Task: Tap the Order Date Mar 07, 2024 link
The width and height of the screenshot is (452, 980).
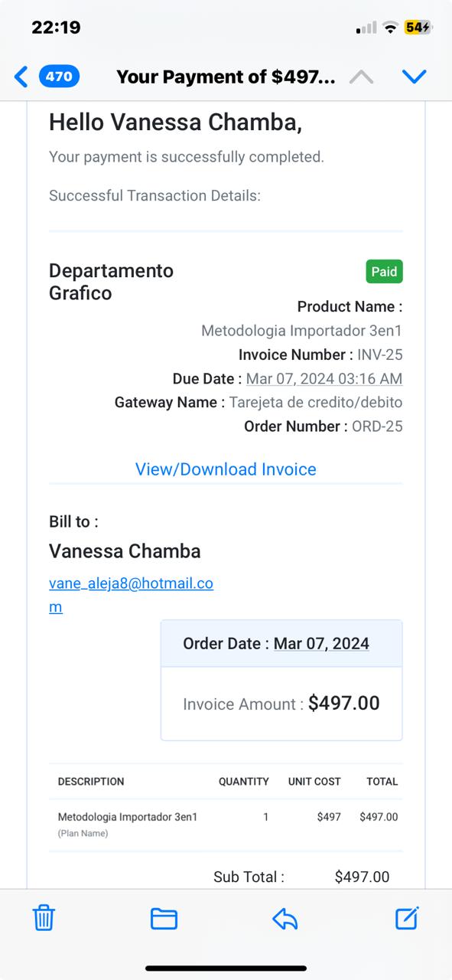Action: [321, 644]
